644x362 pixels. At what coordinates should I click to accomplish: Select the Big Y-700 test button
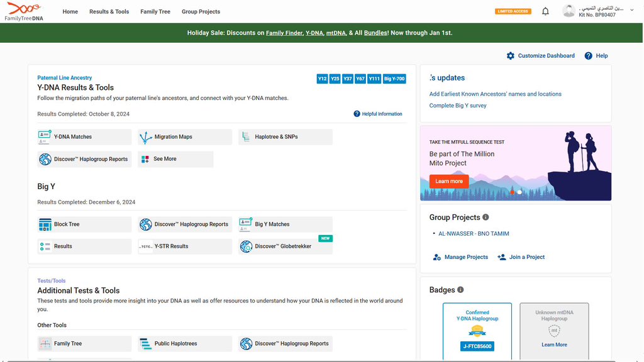pyautogui.click(x=394, y=79)
